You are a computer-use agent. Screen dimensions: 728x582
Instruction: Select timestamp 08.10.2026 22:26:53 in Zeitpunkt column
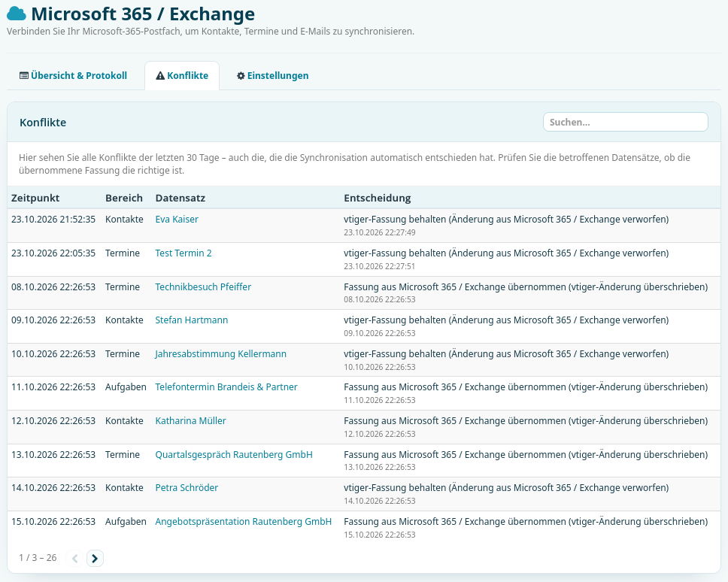(x=53, y=286)
